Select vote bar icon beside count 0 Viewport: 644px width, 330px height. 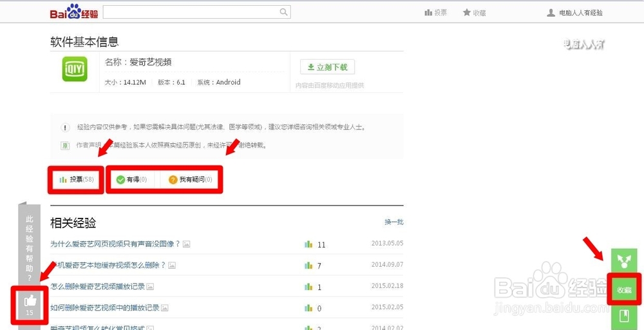308,308
